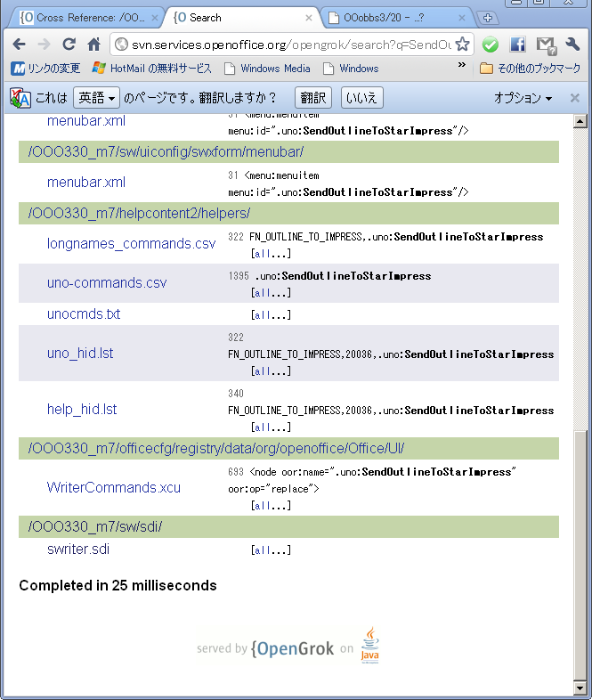Click [all...] for help_hid.lst
The height and width of the screenshot is (700, 592).
coord(271,427)
